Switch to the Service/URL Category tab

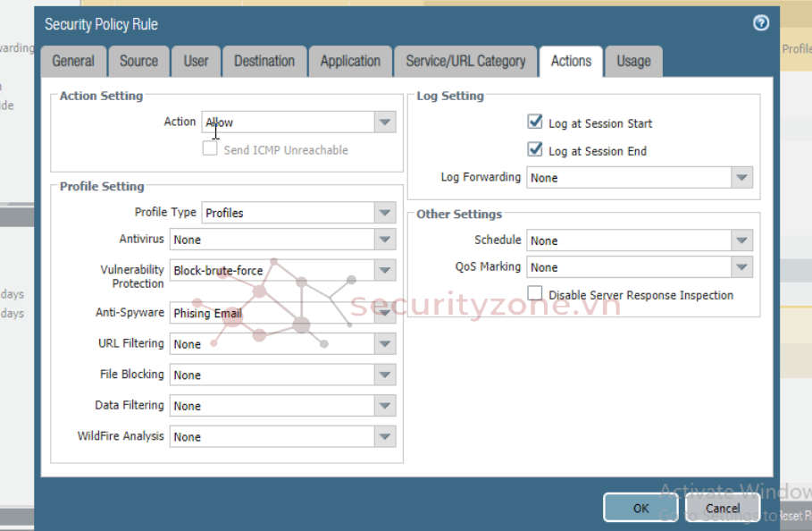pos(465,61)
